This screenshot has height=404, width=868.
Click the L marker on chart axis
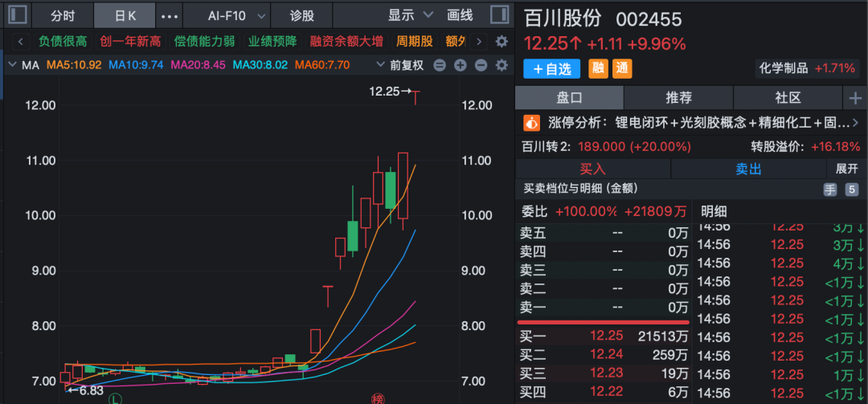click(x=115, y=399)
